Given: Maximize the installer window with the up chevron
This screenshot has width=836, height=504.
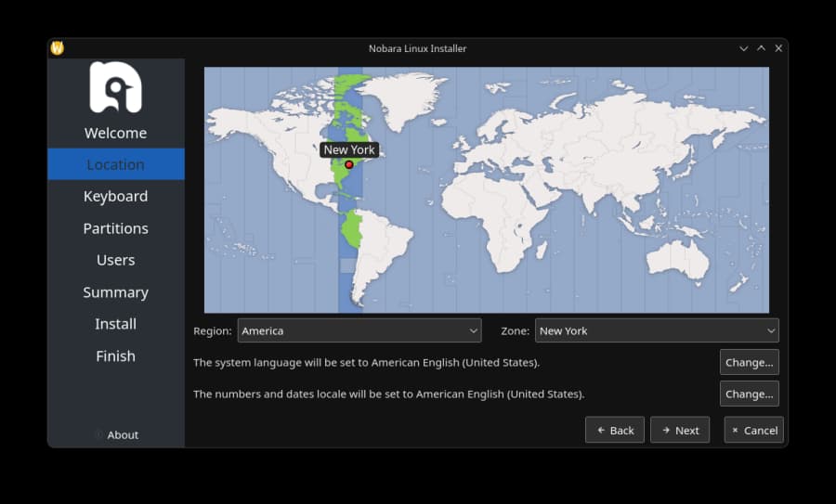Looking at the screenshot, I should click(x=762, y=48).
